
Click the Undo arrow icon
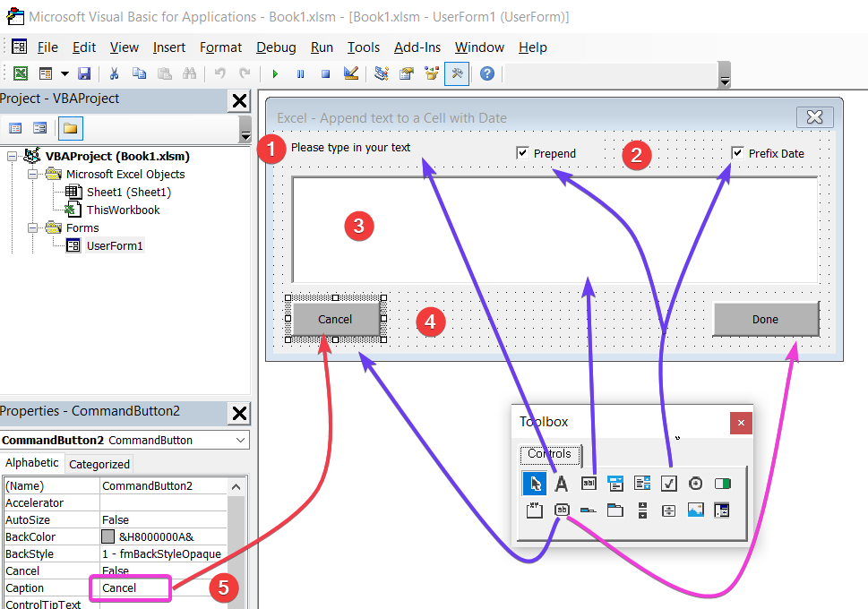coord(219,73)
